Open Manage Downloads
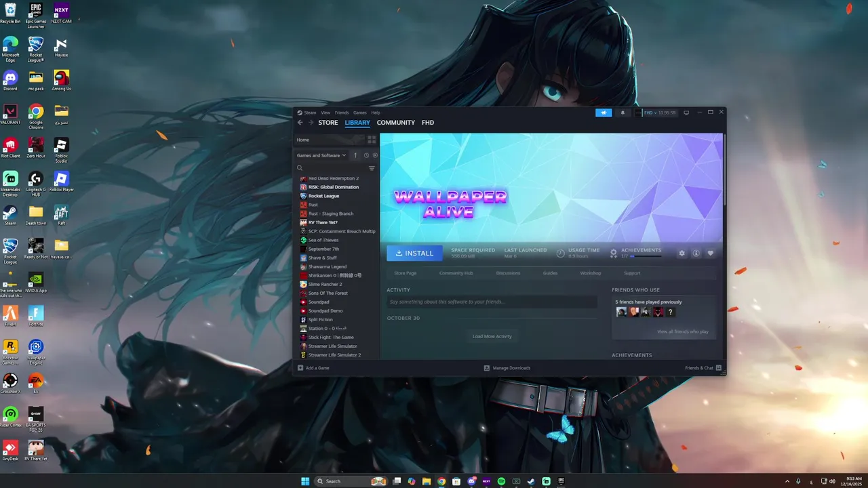 point(507,368)
